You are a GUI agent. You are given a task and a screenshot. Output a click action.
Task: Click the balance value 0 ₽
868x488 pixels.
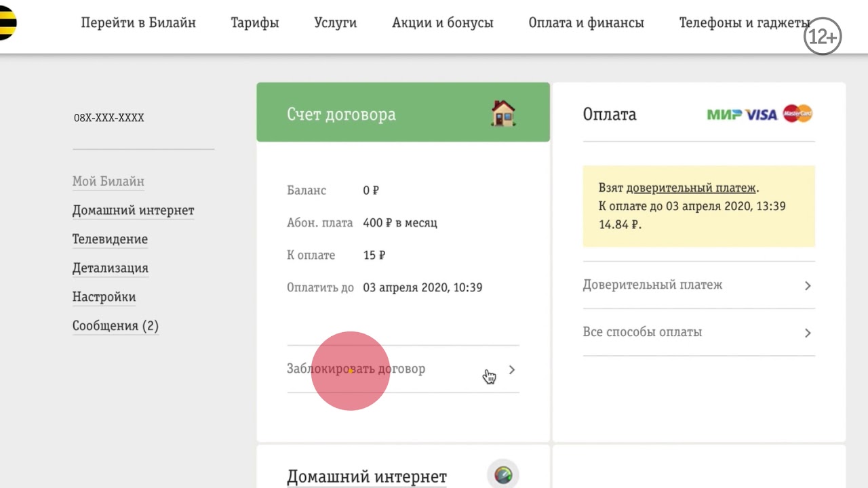click(371, 190)
